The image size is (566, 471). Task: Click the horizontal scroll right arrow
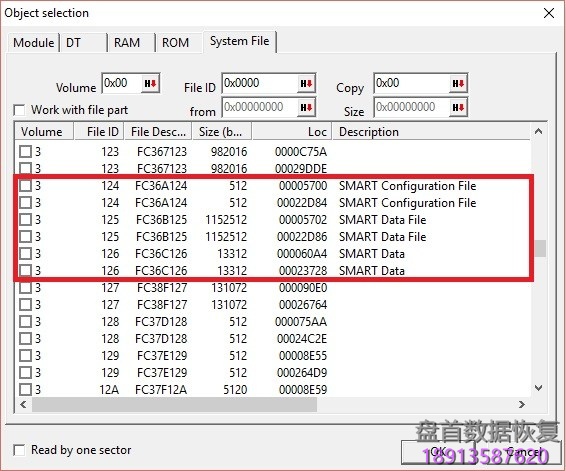tap(522, 404)
